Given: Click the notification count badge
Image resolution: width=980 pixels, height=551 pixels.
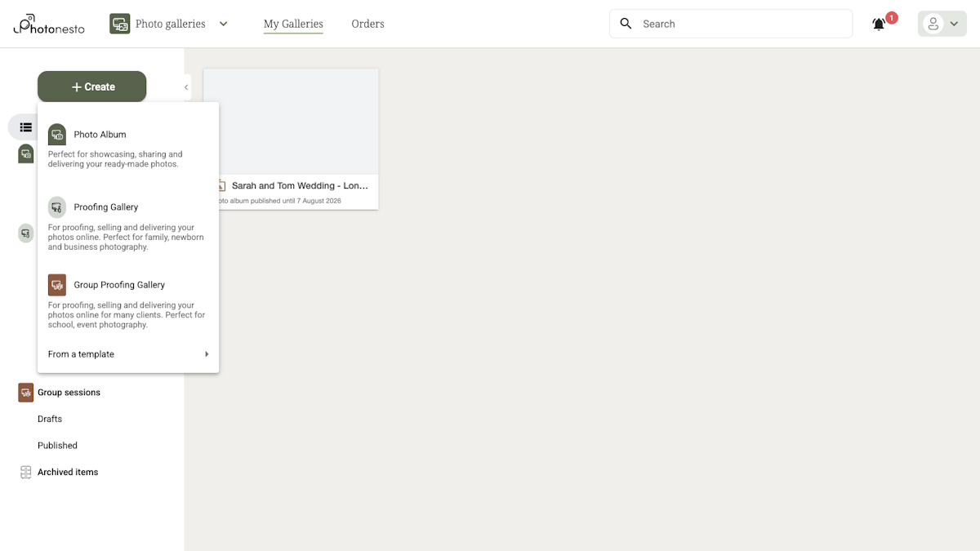Looking at the screenshot, I should pyautogui.click(x=892, y=17).
